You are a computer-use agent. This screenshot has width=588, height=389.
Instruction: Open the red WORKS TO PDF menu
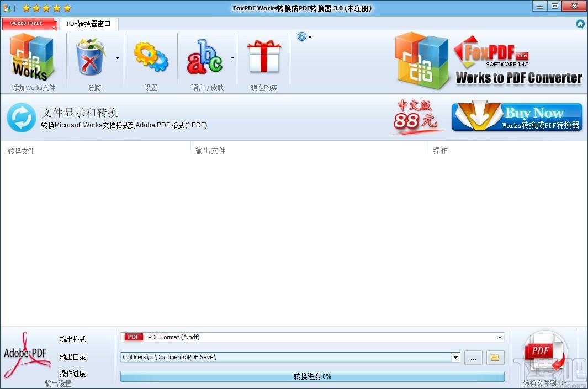point(30,24)
